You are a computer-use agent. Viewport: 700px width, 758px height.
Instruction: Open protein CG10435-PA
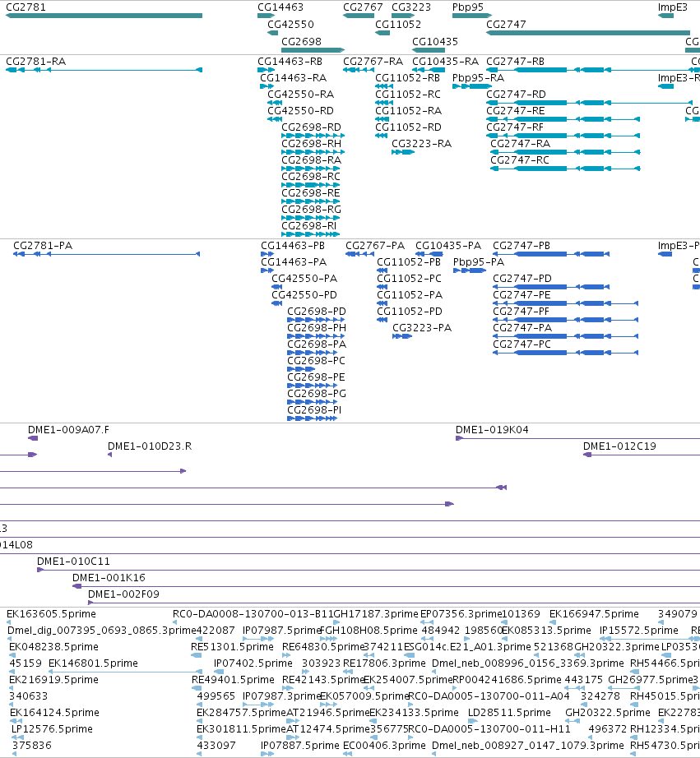(x=448, y=246)
